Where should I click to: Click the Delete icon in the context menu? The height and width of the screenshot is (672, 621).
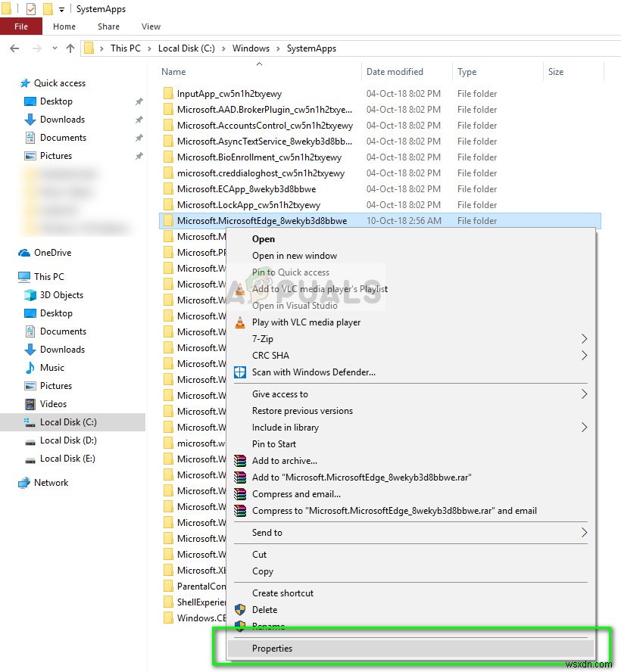pyautogui.click(x=241, y=609)
